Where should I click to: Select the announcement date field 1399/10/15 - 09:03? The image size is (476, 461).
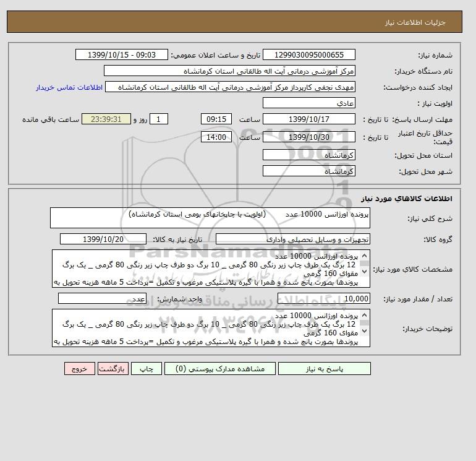click(121, 54)
